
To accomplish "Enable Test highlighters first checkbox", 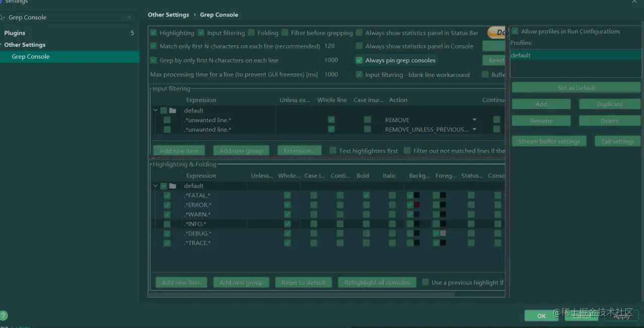I will click(333, 150).
